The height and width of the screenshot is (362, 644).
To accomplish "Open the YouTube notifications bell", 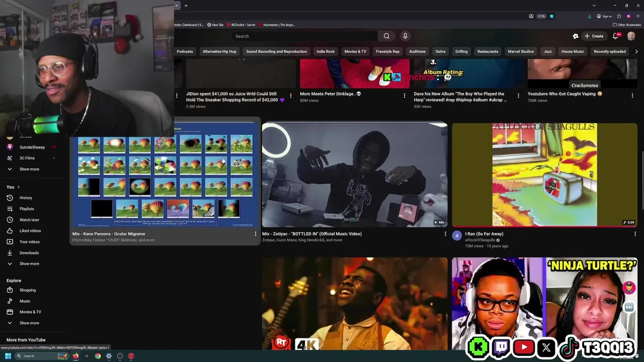I will tap(615, 36).
